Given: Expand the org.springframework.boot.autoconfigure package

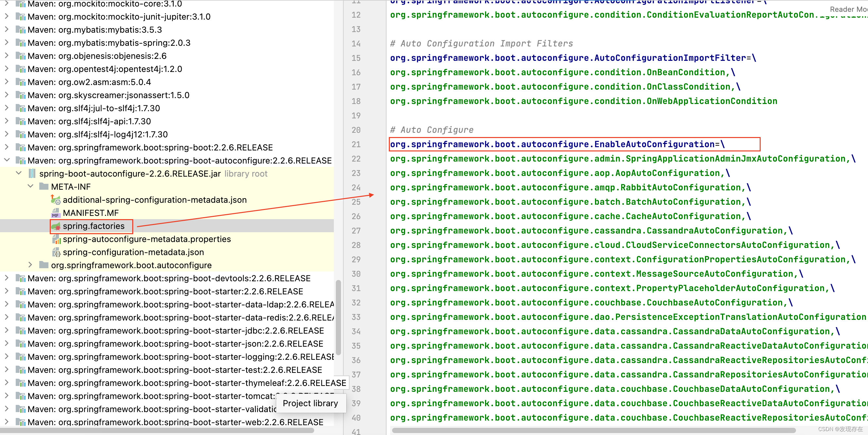Looking at the screenshot, I should 30,265.
